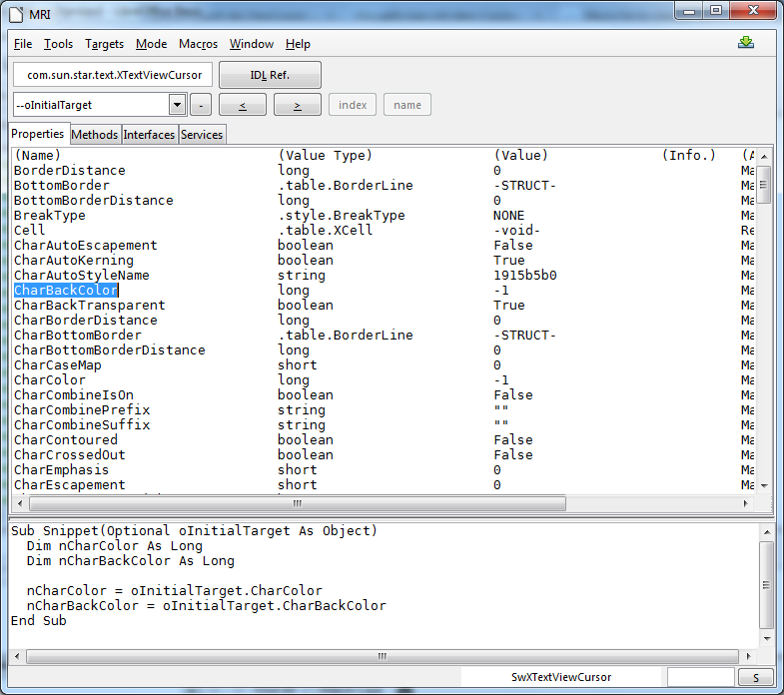Click the com.sun.star.text.XTextViewCursor field

coord(113,75)
